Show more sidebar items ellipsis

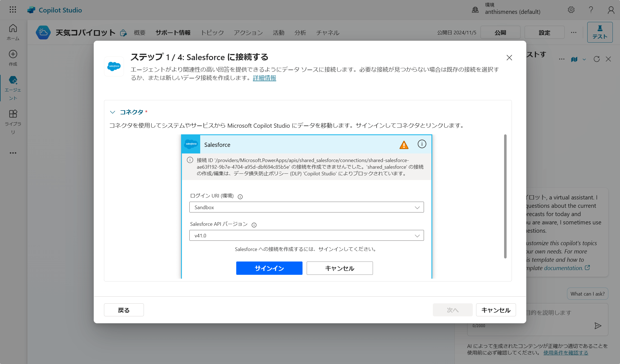pos(13,153)
